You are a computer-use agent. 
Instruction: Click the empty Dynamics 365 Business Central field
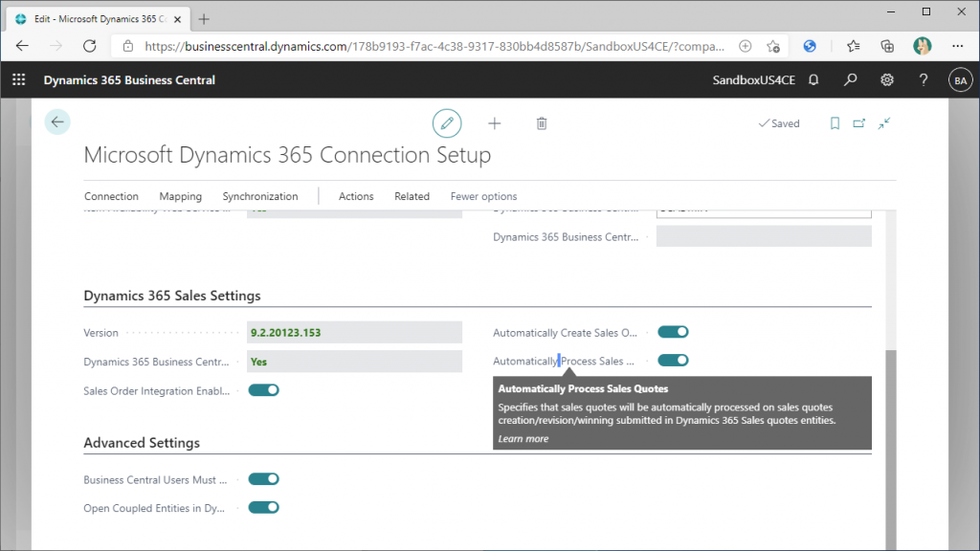(x=764, y=237)
